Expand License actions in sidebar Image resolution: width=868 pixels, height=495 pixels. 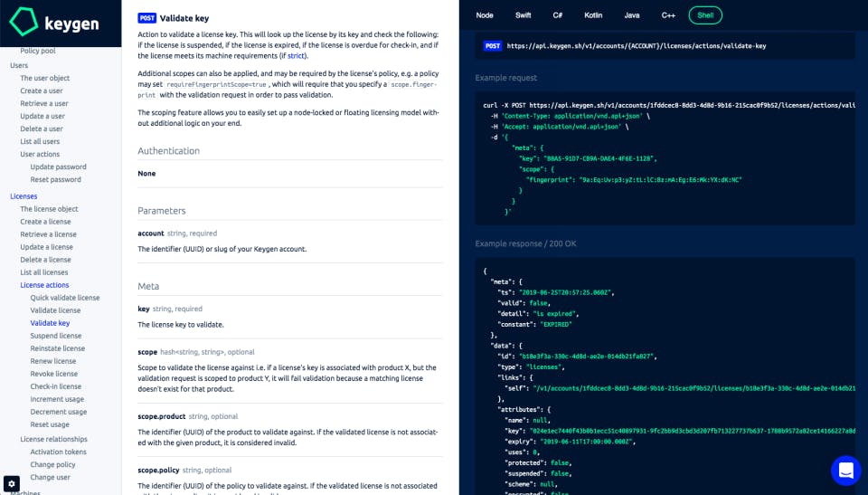(45, 285)
